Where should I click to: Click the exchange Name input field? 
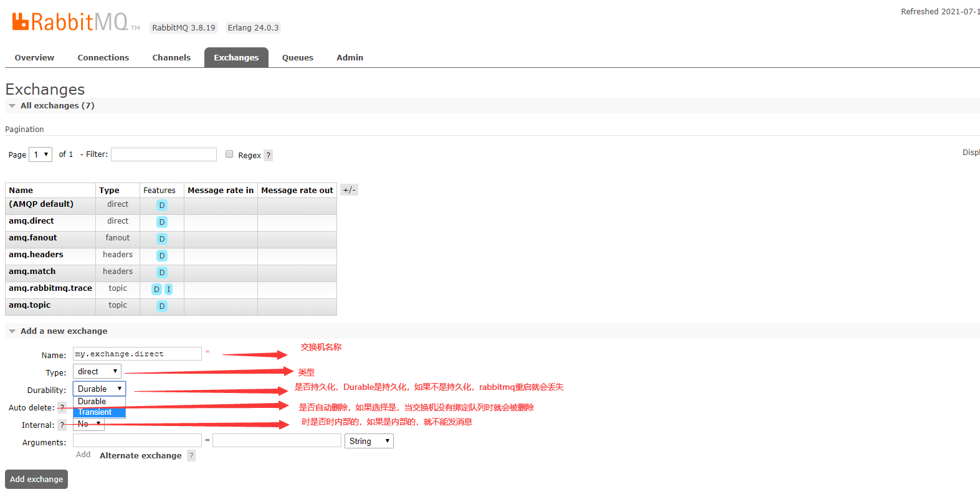tap(137, 354)
